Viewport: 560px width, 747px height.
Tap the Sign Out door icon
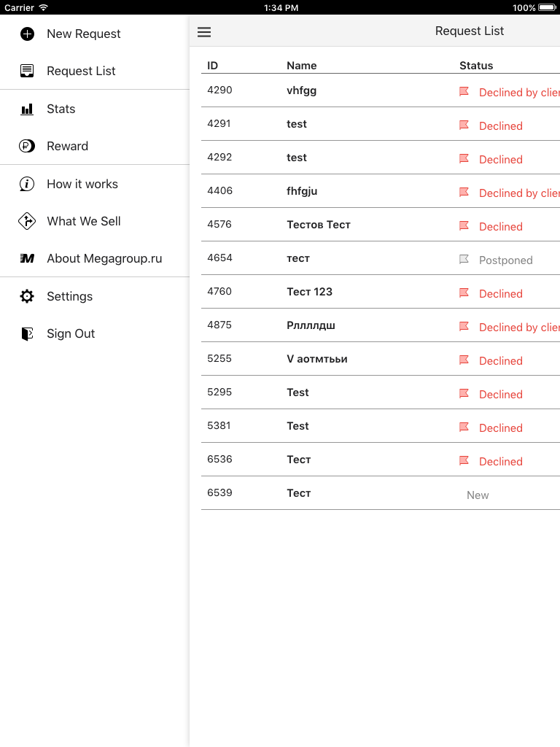(27, 333)
